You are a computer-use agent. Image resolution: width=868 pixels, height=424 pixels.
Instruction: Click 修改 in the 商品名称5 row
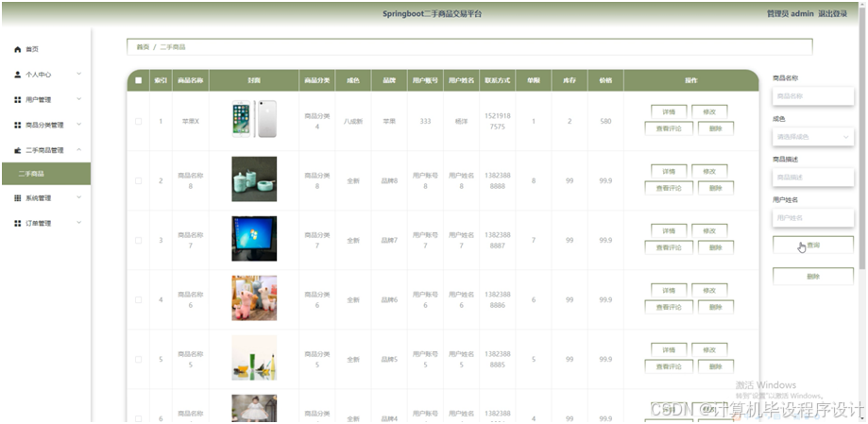point(709,349)
